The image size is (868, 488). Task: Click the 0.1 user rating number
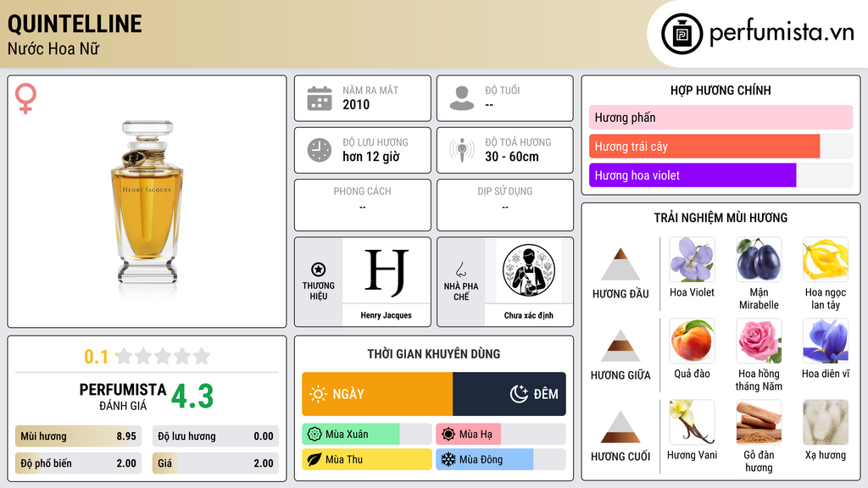click(96, 357)
